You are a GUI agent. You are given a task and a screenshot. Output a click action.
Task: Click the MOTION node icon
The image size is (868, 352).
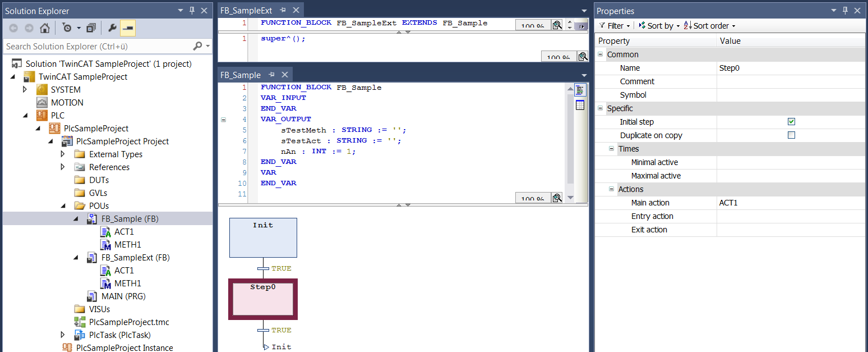42,103
